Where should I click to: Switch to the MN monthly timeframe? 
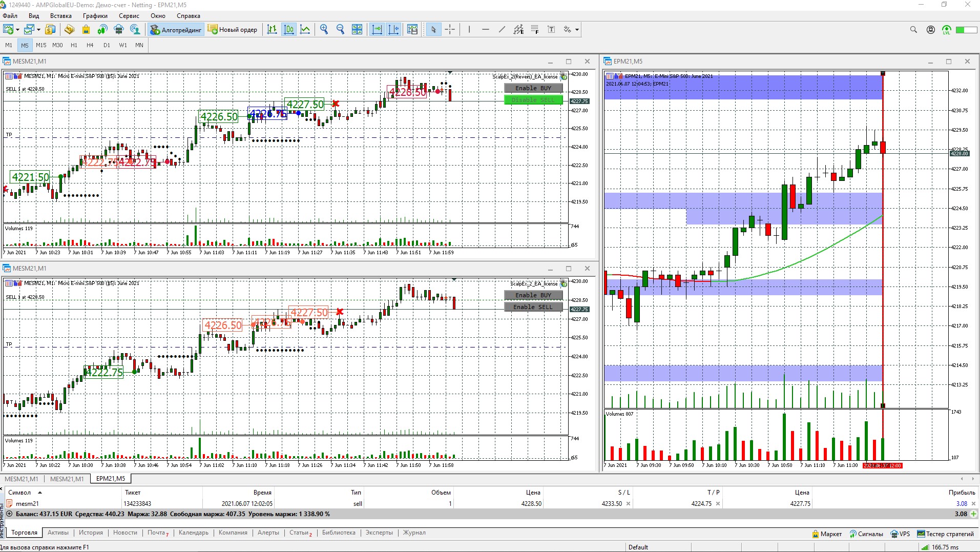pyautogui.click(x=139, y=45)
